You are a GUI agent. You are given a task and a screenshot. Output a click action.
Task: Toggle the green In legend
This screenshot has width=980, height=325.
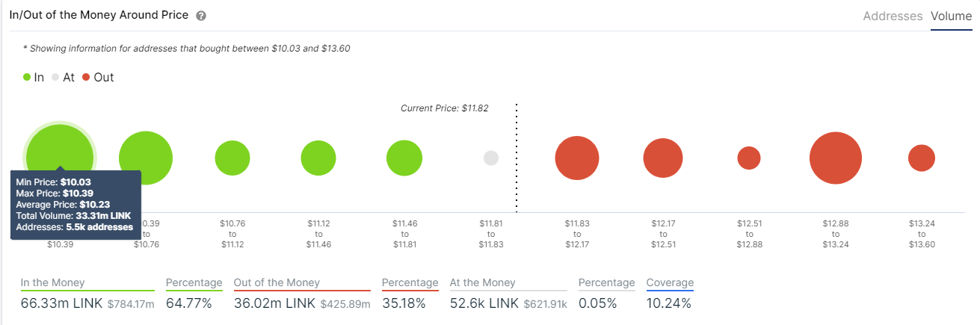pyautogui.click(x=34, y=77)
